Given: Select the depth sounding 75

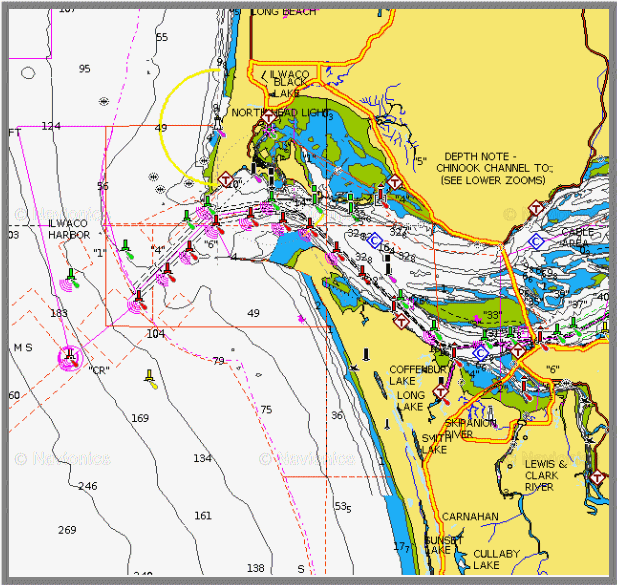Looking at the screenshot, I should point(266,410).
